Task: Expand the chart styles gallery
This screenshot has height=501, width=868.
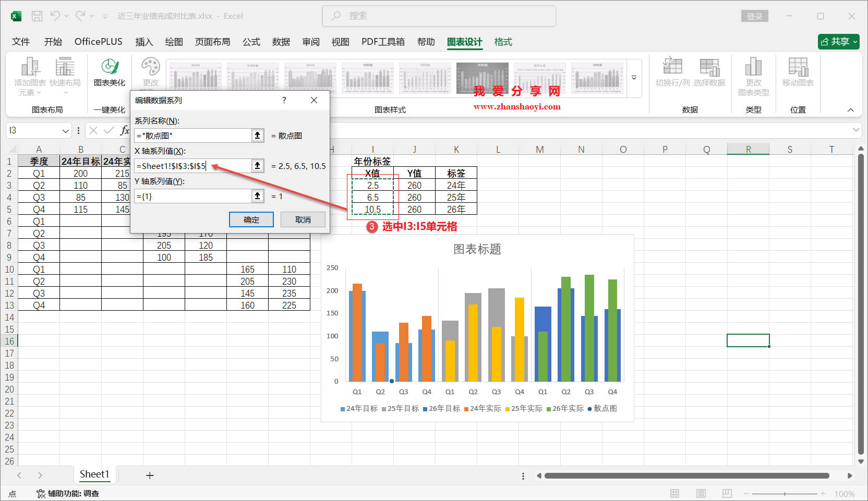Action: (x=634, y=78)
